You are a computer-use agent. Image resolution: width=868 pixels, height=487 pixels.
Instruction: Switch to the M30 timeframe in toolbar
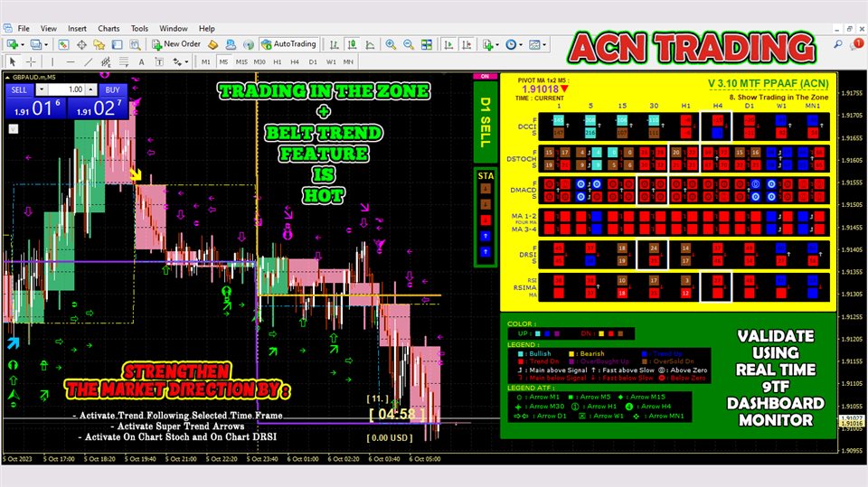(x=259, y=62)
